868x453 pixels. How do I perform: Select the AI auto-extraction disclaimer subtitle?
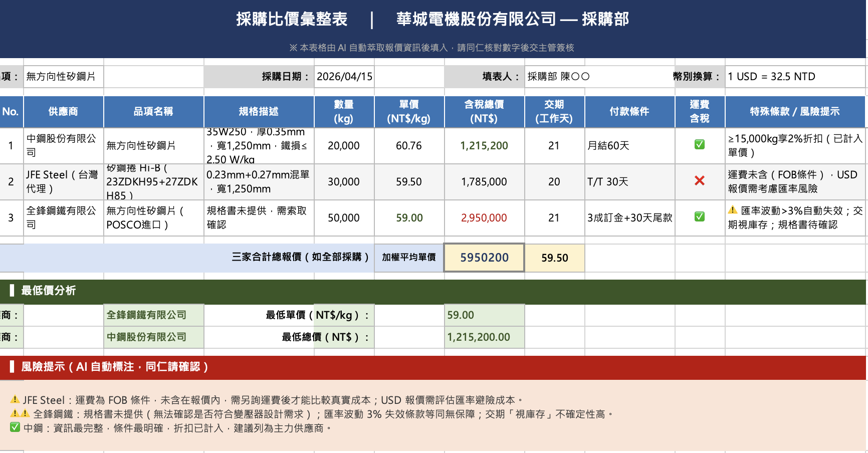coord(432,48)
